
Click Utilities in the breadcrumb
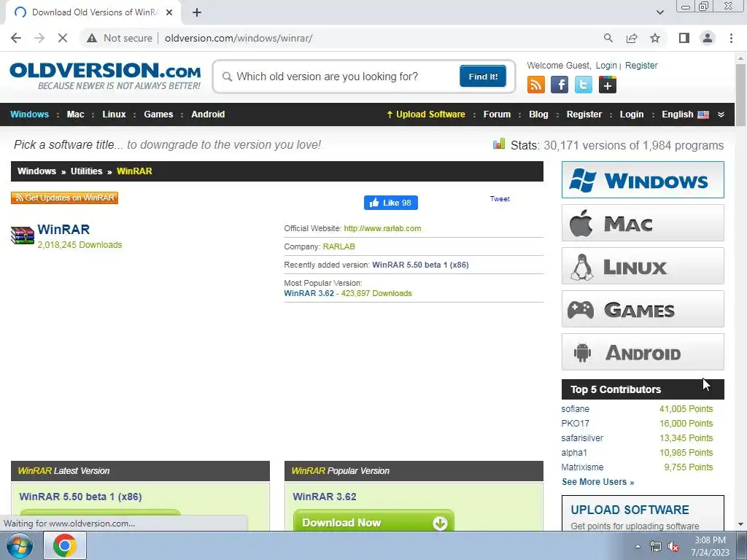[86, 171]
